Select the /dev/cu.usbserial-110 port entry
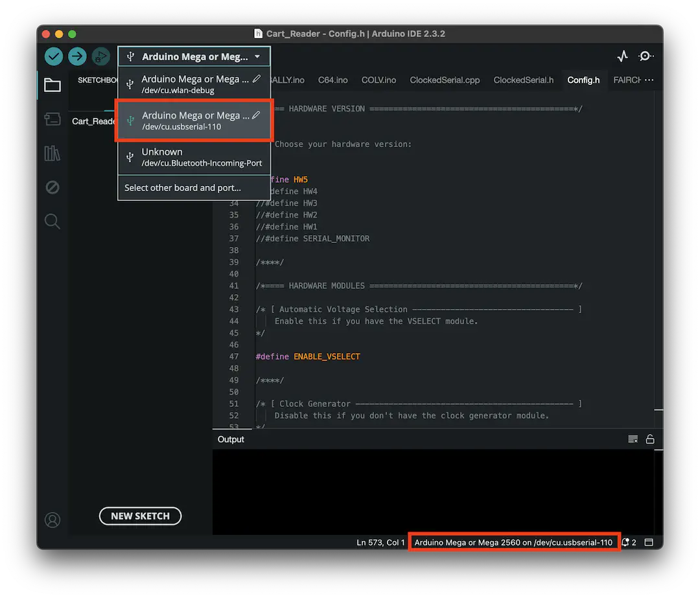 pyautogui.click(x=194, y=121)
